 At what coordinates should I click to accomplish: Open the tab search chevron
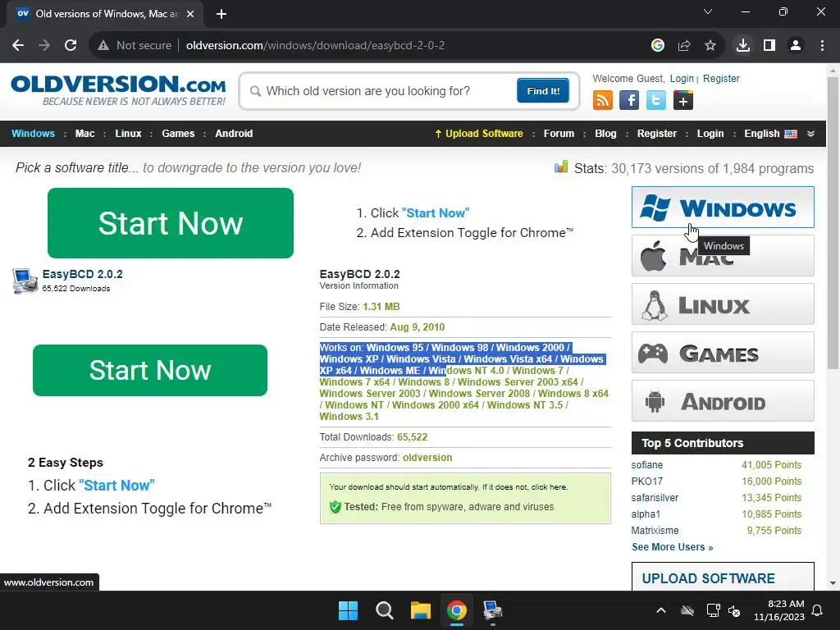coord(708,11)
